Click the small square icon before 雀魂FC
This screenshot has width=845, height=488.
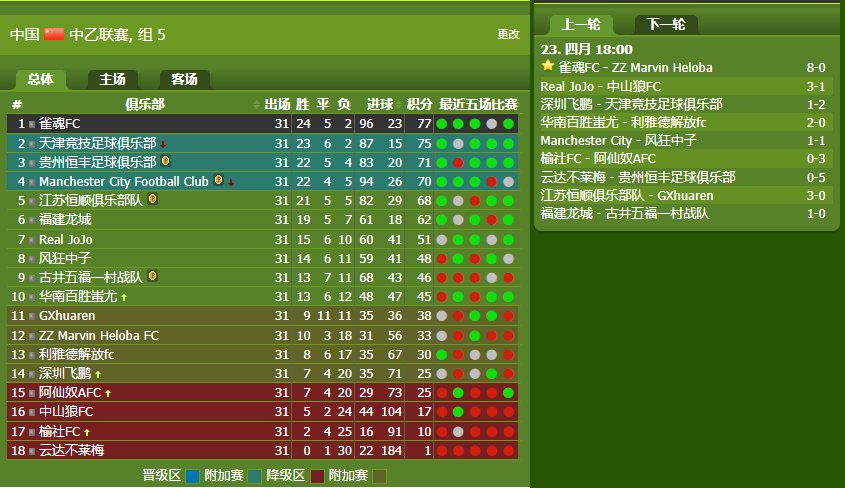(x=32, y=124)
